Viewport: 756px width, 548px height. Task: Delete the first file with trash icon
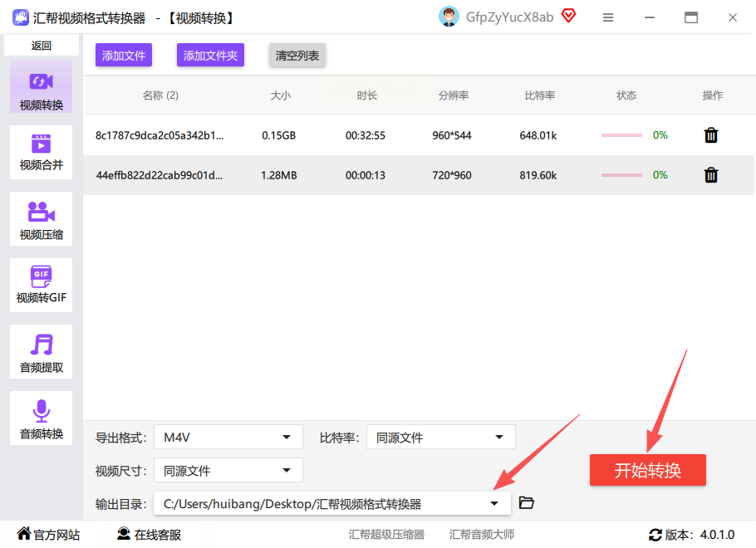click(x=711, y=135)
